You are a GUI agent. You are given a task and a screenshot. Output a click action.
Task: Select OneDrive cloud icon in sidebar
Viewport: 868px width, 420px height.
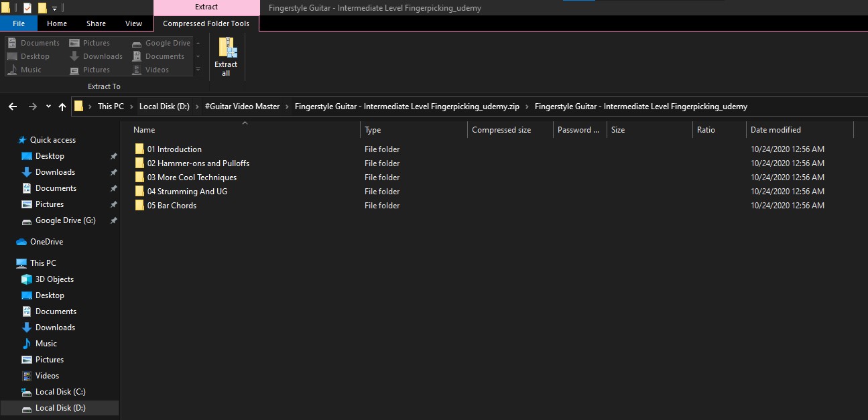[x=21, y=242]
